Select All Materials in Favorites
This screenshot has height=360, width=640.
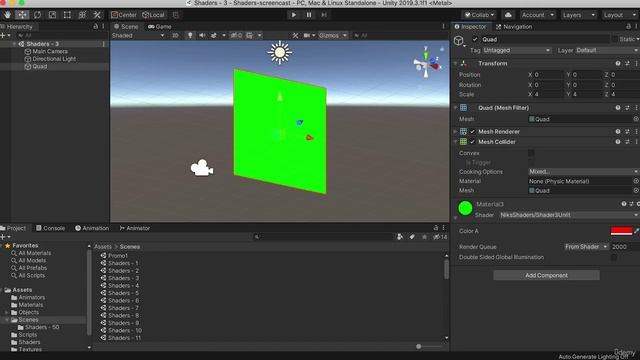coord(35,253)
